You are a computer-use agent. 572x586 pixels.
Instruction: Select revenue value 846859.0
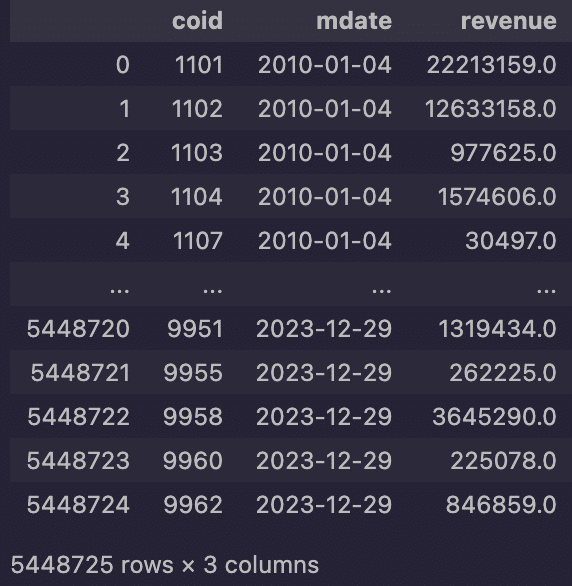pyautogui.click(x=501, y=505)
